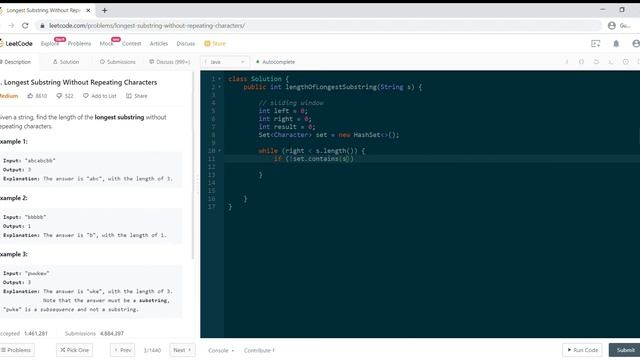Image resolution: width=640 pixels, height=360 pixels.
Task: Click the browser reload icon
Action: point(25,26)
